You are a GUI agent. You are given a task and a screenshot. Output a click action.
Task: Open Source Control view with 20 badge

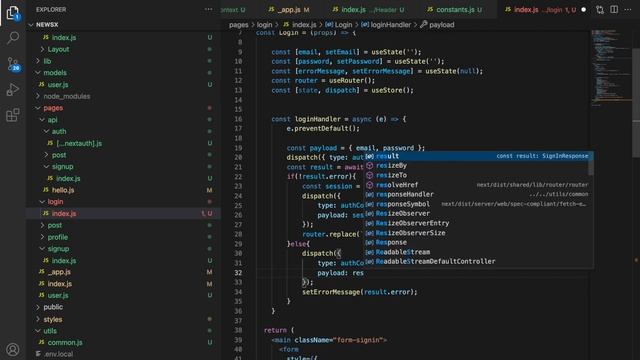[x=13, y=64]
